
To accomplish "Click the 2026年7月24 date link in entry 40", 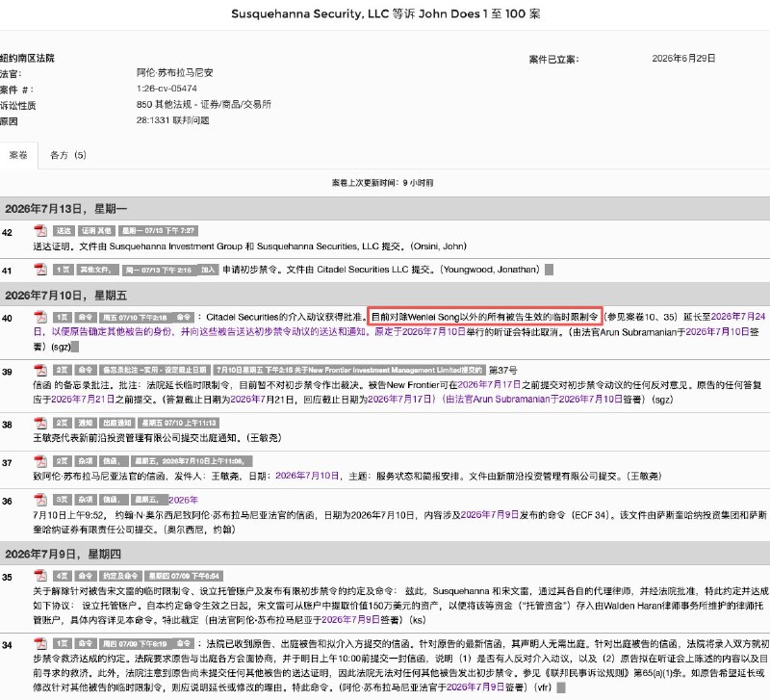I will coord(738,317).
